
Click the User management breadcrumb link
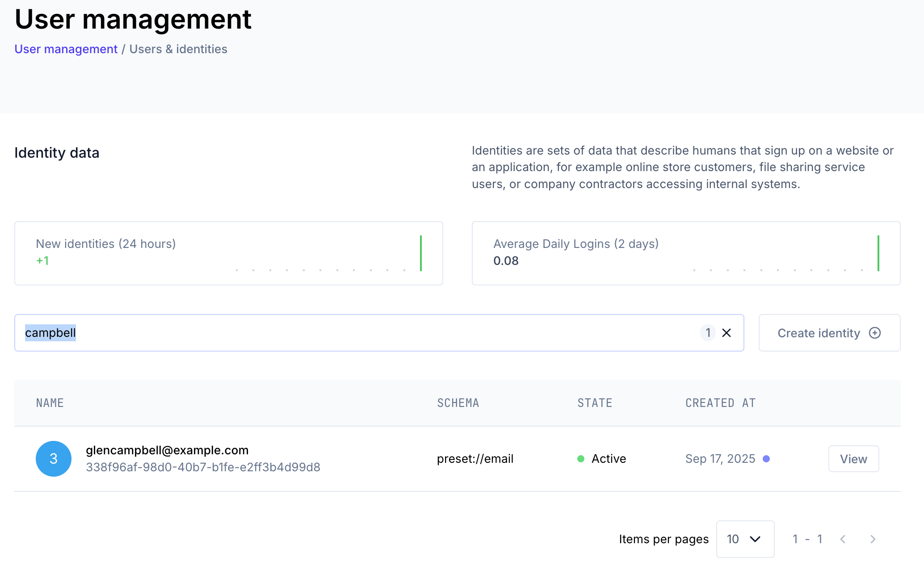[x=66, y=49]
